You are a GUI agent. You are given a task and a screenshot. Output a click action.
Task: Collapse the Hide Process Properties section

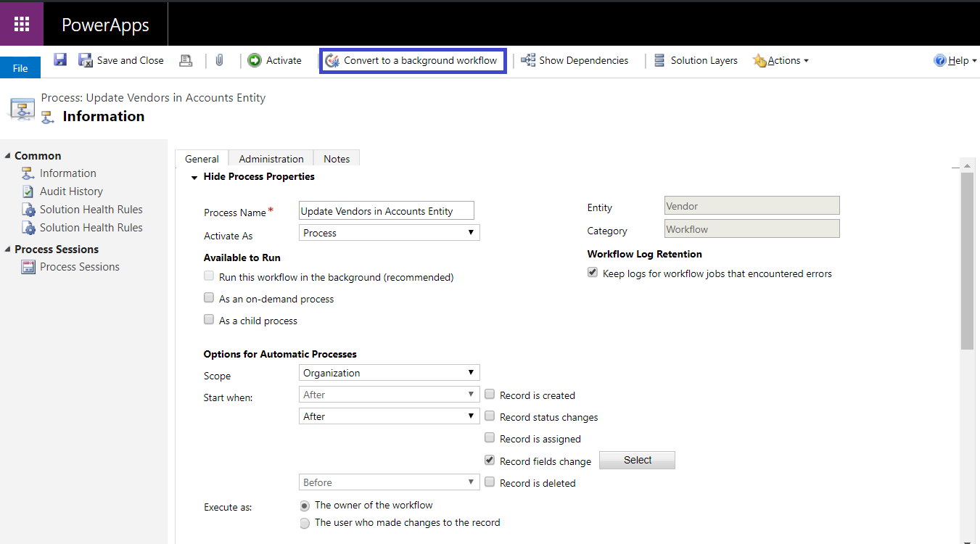point(194,177)
